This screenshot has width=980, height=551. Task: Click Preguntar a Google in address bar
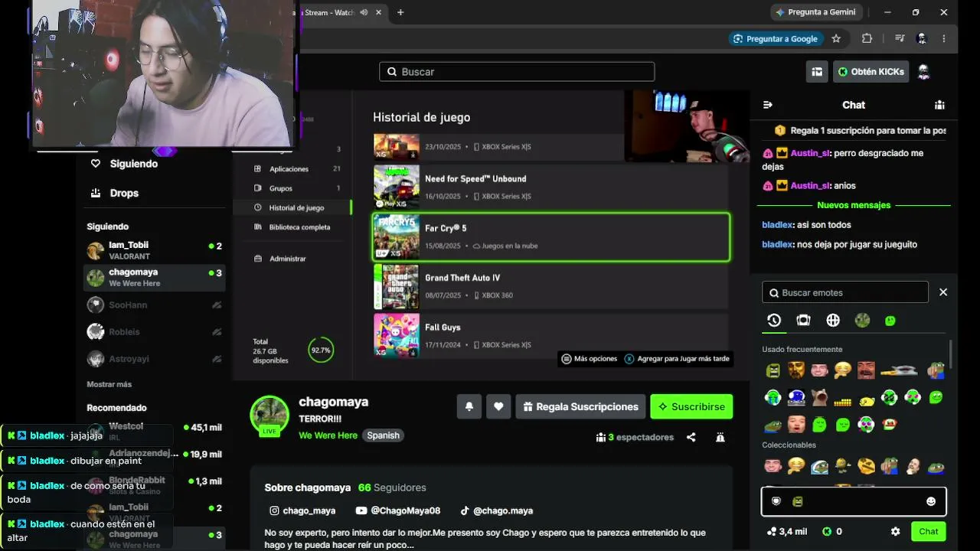point(775,39)
